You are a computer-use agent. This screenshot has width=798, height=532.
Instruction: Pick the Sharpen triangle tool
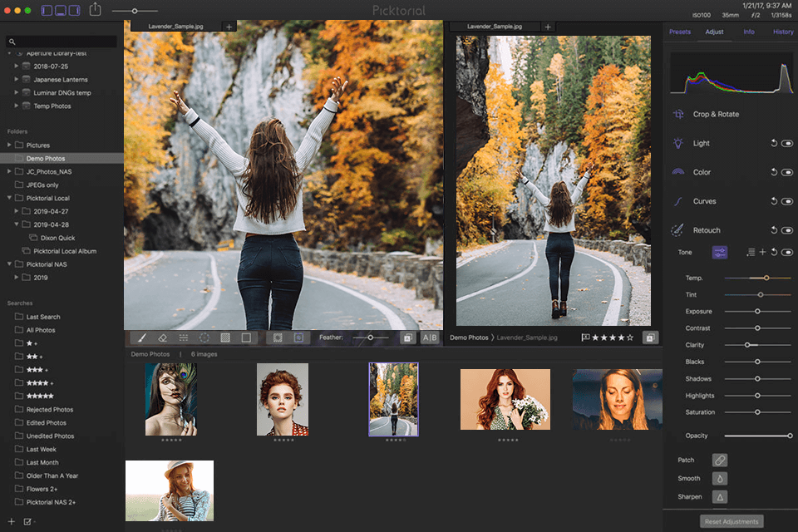(720, 496)
